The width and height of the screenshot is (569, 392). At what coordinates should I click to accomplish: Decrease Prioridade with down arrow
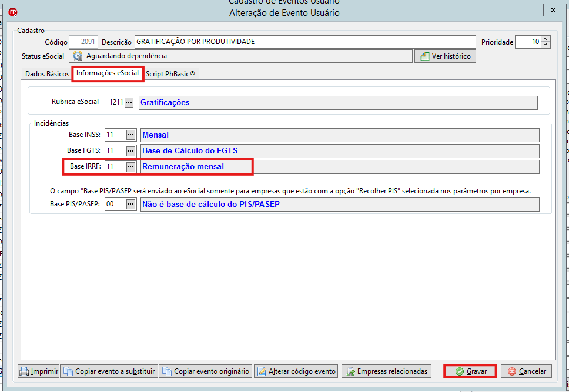pos(545,45)
